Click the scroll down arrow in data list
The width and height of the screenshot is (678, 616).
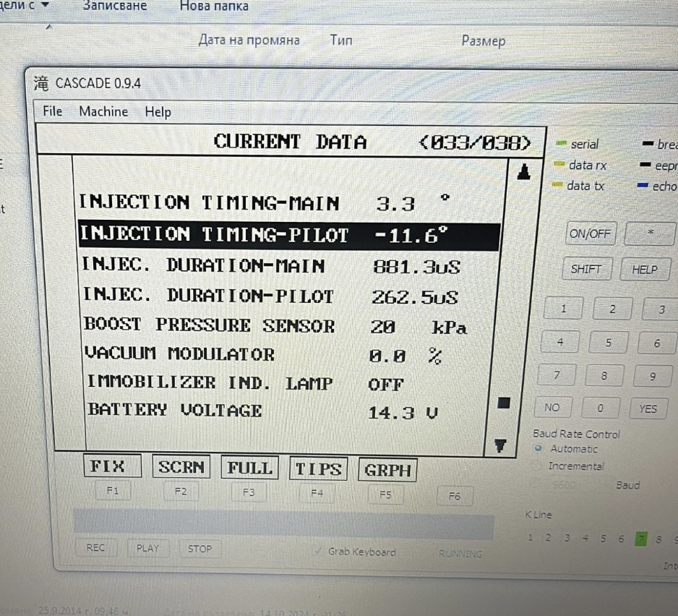pos(500,446)
